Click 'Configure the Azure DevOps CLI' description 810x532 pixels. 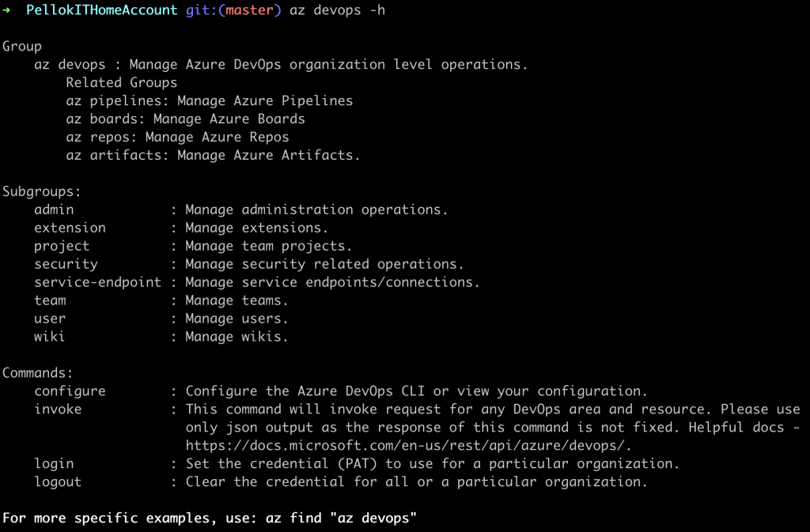(x=416, y=391)
